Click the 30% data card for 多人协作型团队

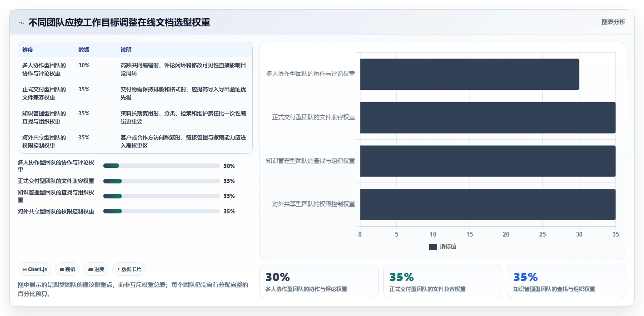(x=319, y=281)
